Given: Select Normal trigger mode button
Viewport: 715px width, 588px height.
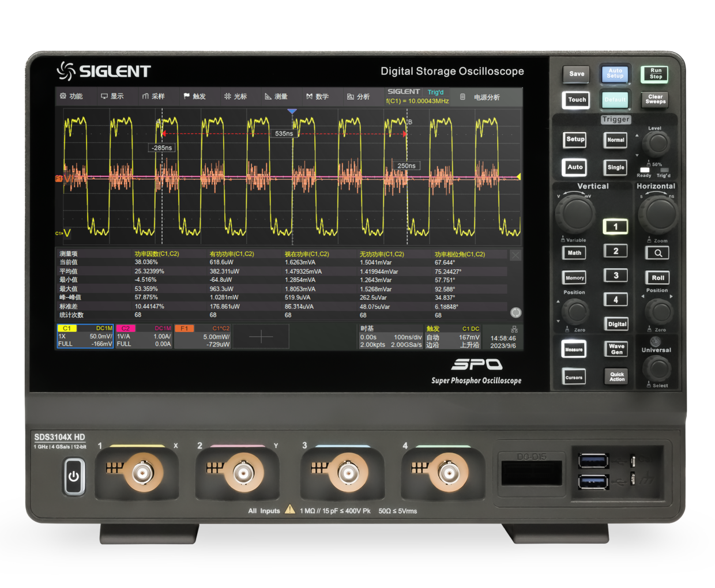Looking at the screenshot, I should (616, 140).
